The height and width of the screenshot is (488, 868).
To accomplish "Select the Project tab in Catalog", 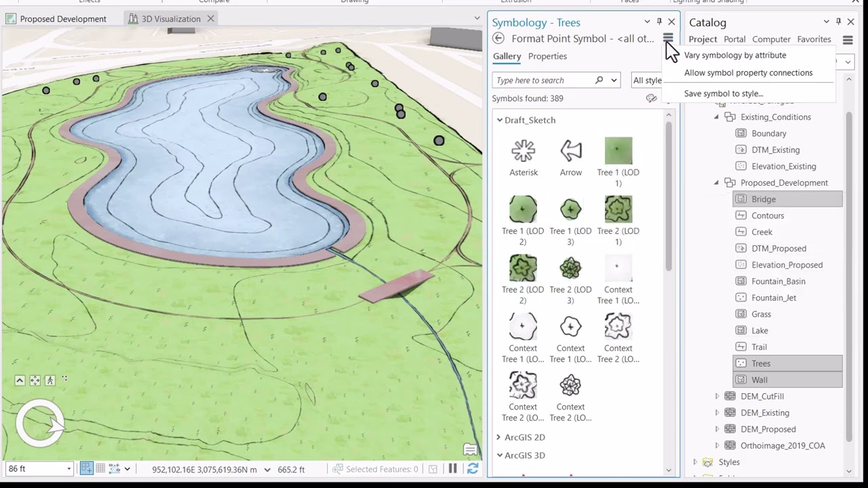I will click(703, 39).
